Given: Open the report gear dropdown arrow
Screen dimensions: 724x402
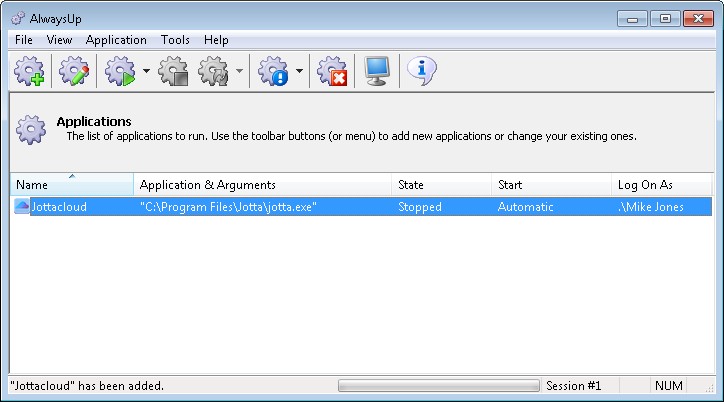Looking at the screenshot, I should pos(299,71).
